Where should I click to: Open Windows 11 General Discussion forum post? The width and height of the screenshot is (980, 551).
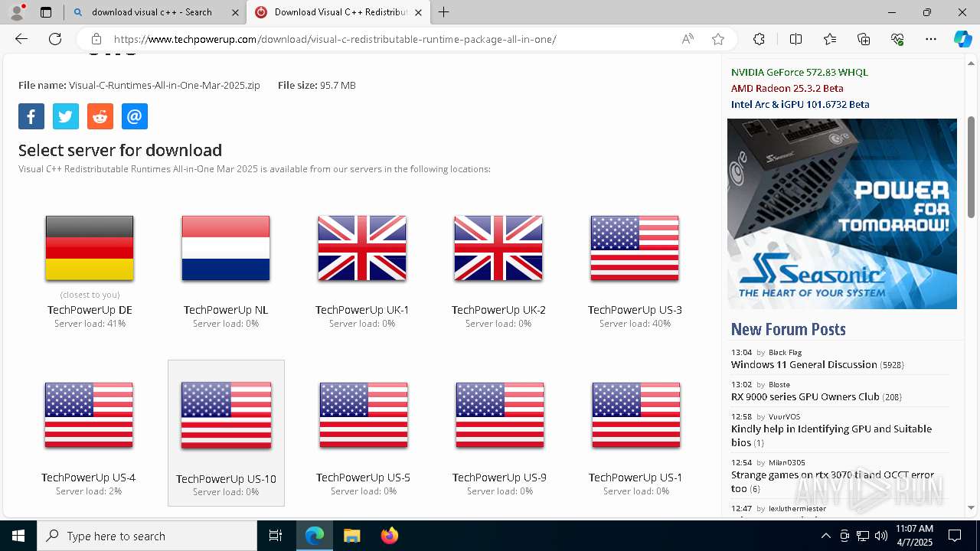coord(804,365)
